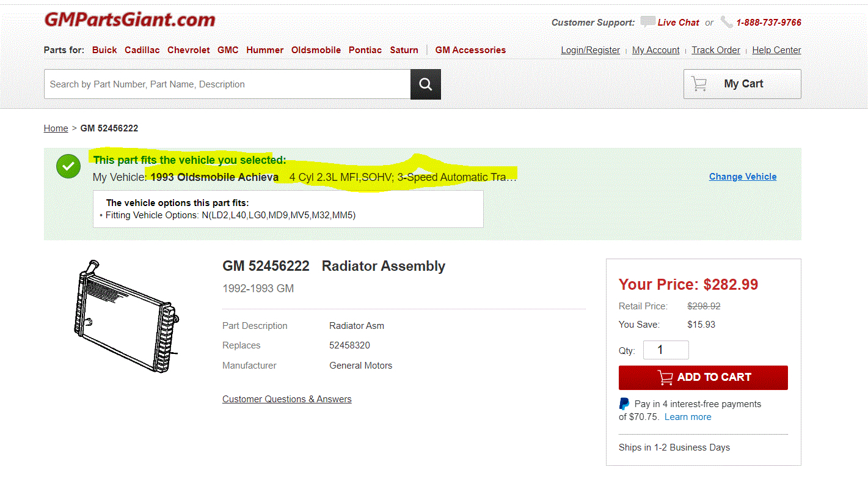Open the GMPartsGiant.com logo homepage
The image size is (868, 486).
(129, 20)
